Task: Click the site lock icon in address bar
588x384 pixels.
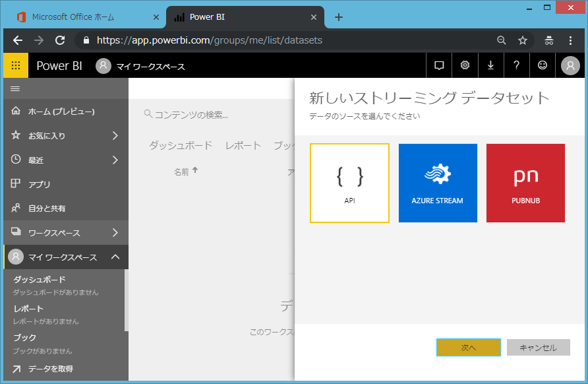Action: pyautogui.click(x=86, y=40)
